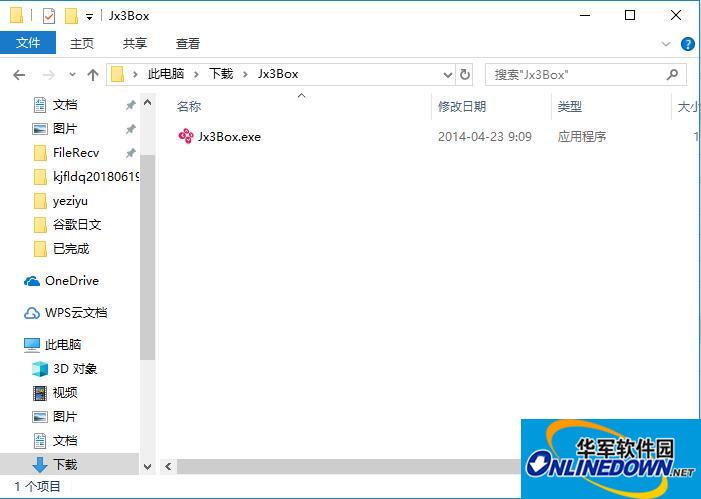Refresh the current folder view
Screen dimensions: 701x499
[x=465, y=75]
